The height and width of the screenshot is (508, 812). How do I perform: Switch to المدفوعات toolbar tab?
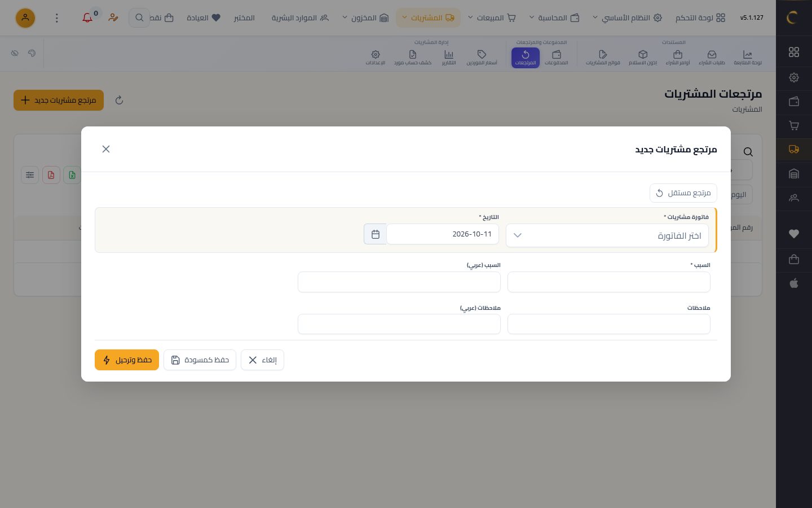pos(557,58)
